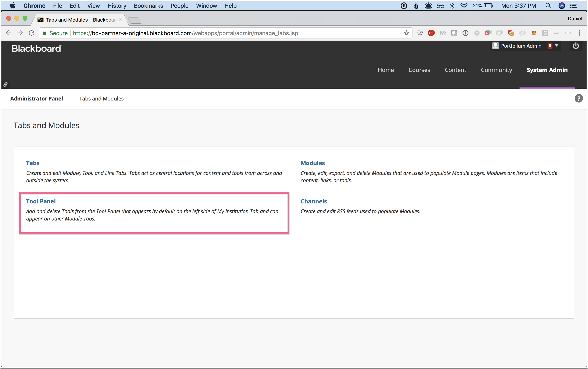The height and width of the screenshot is (369, 588).
Task: Click the Blackboard logout power icon
Action: pos(576,46)
